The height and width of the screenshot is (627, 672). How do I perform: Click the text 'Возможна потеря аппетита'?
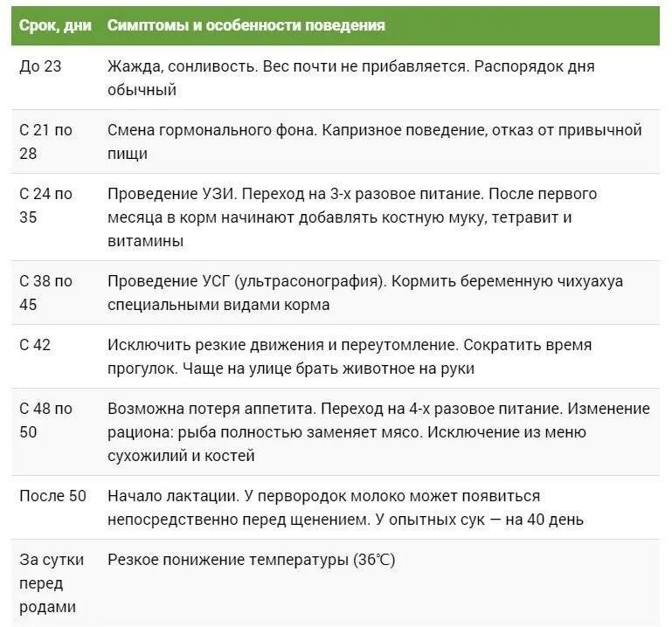(x=211, y=409)
